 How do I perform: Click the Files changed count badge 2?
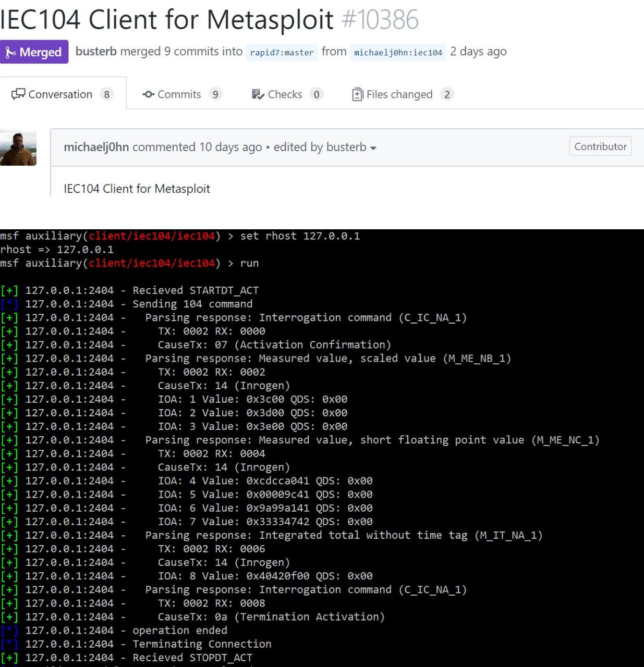(x=447, y=94)
